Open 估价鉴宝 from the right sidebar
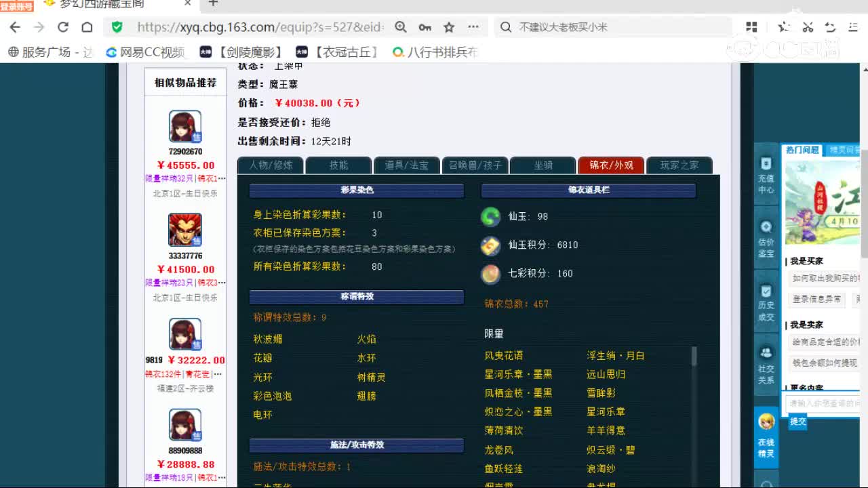The height and width of the screenshot is (488, 868). 766,235
